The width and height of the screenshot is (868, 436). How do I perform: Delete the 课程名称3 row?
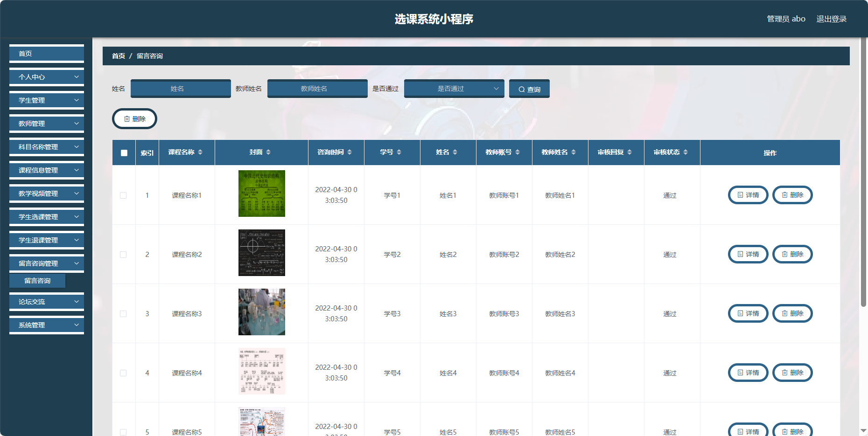(792, 313)
